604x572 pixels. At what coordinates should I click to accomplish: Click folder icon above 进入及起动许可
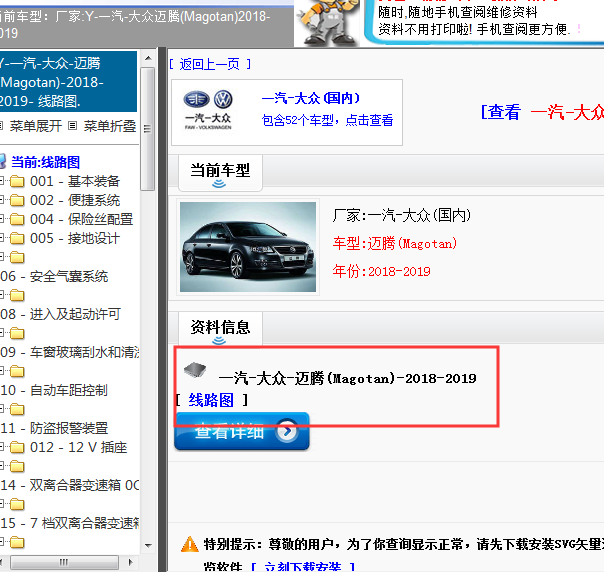(17, 295)
